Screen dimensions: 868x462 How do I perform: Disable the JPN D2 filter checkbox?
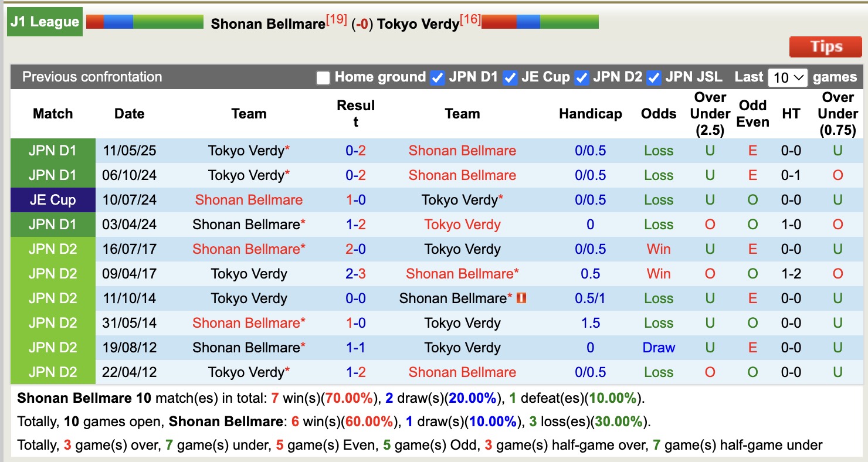tap(581, 77)
